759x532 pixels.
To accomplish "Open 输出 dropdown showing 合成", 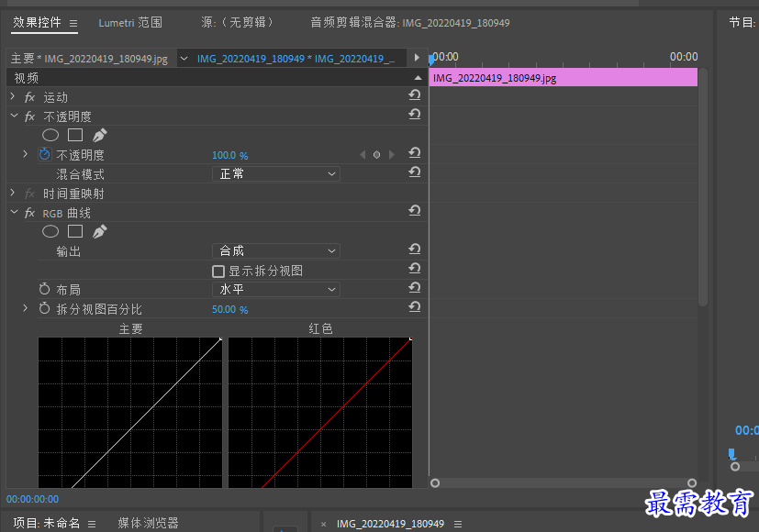I will click(276, 251).
